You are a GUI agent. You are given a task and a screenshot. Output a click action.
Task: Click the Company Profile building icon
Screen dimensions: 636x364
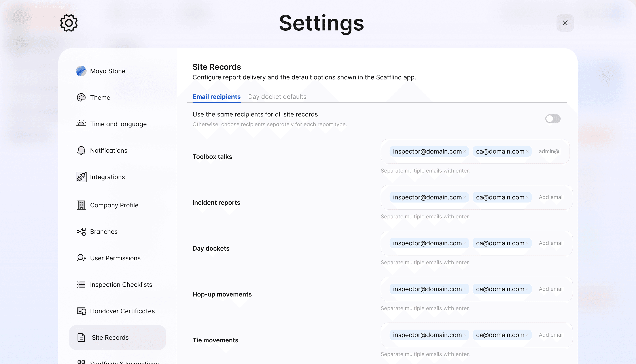[x=81, y=205]
